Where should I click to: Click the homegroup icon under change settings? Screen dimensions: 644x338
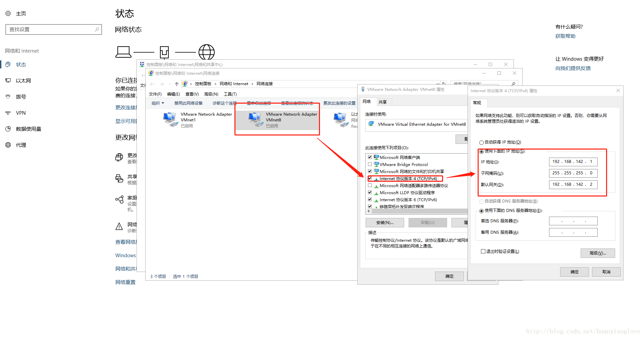tap(119, 200)
